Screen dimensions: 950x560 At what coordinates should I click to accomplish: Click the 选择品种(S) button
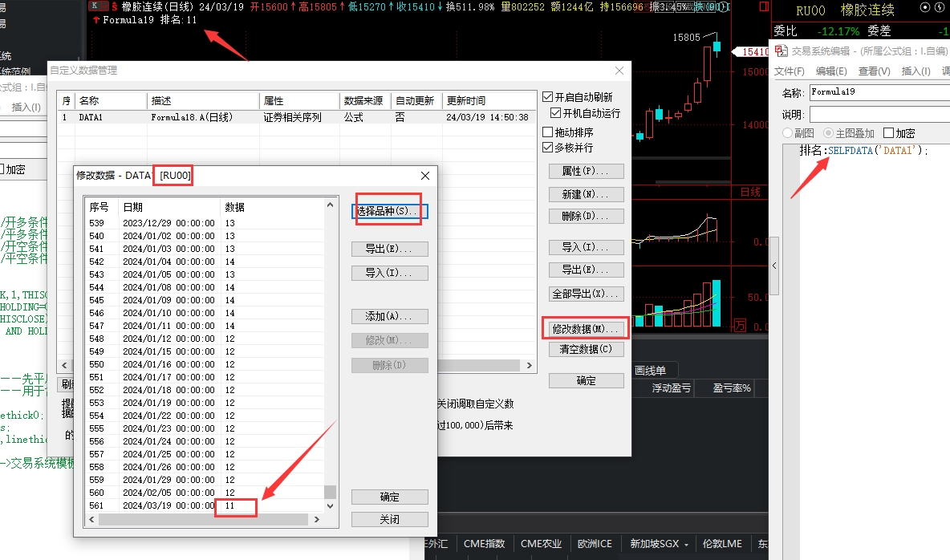(390, 211)
